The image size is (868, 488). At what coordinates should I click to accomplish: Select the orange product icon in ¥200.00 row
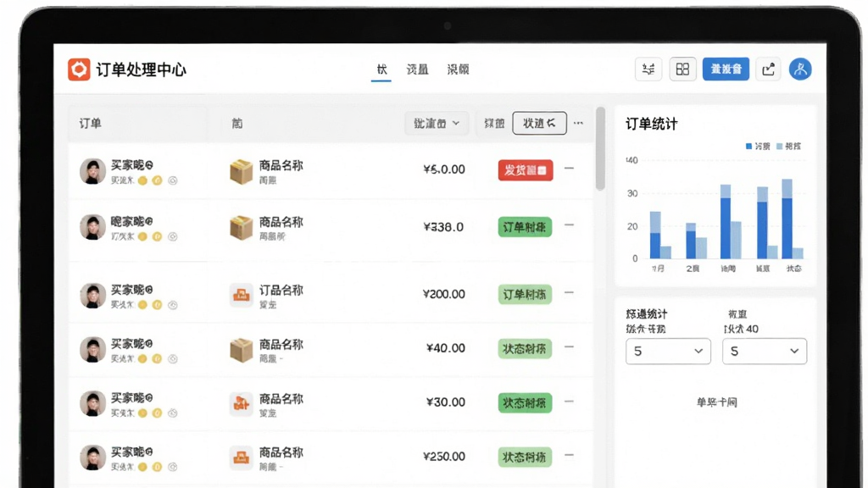point(242,294)
